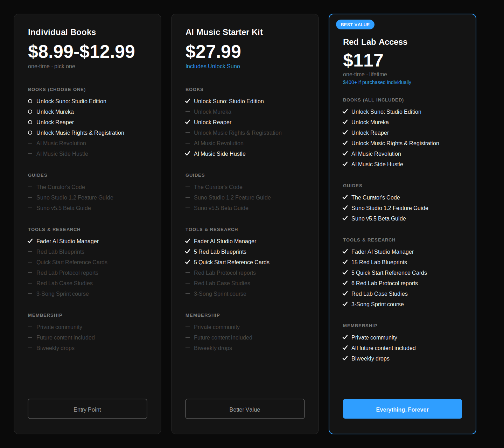Click checkmark beside Unlock Suno in Red Lab Access

345,111
